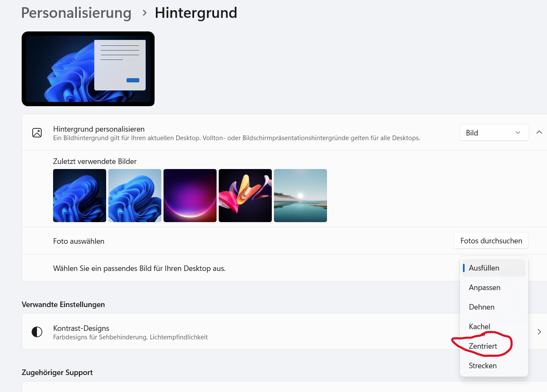The width and height of the screenshot is (547, 392).
Task: Select Strecken at the list bottom
Action: (494, 366)
